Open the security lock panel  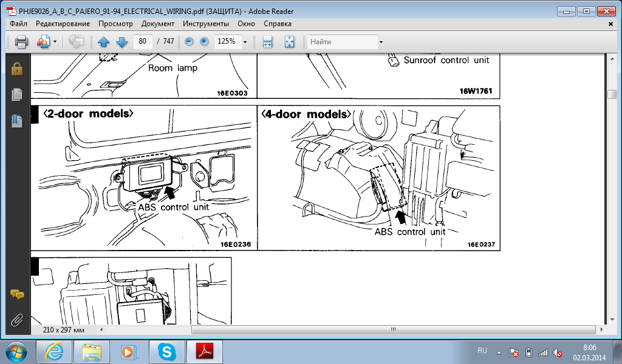(x=16, y=69)
